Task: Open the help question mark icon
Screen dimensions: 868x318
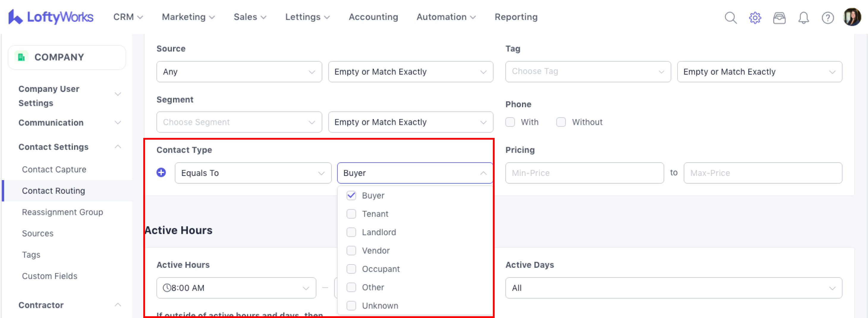Action: [x=828, y=18]
